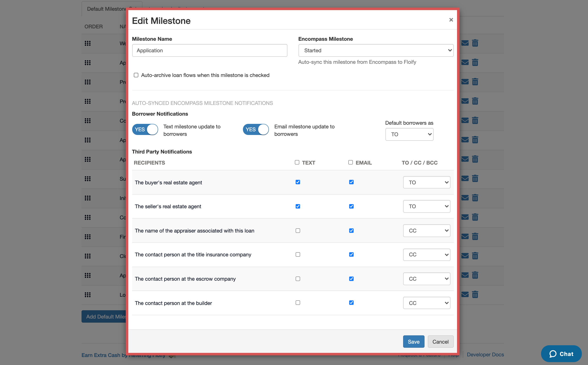
Task: Click the trash icon in the first row
Action: (x=475, y=43)
